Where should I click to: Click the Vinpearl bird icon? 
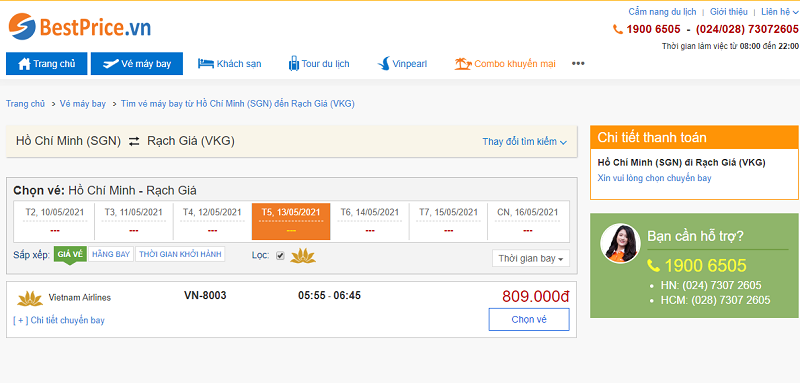point(383,64)
